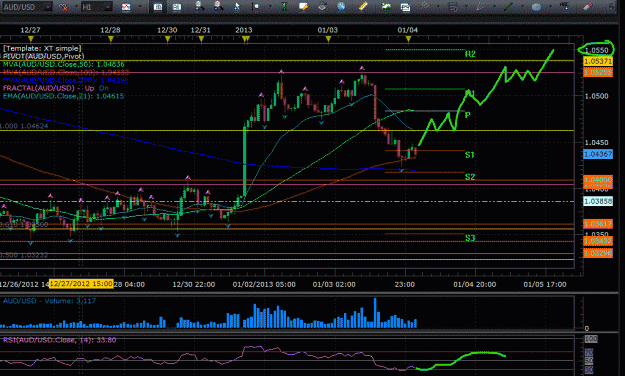Screen dimensions: 625x376
Task: Click the 1.05371 yellow price tag
Action: [598, 61]
